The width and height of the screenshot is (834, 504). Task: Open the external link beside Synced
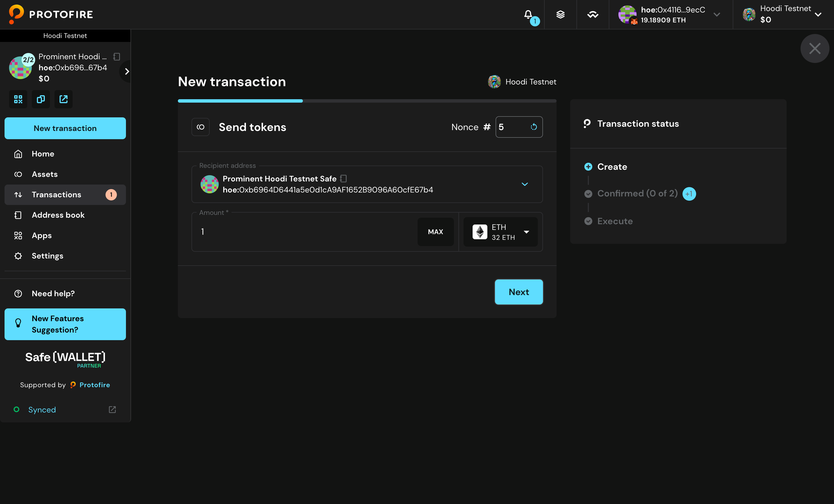pyautogui.click(x=112, y=410)
